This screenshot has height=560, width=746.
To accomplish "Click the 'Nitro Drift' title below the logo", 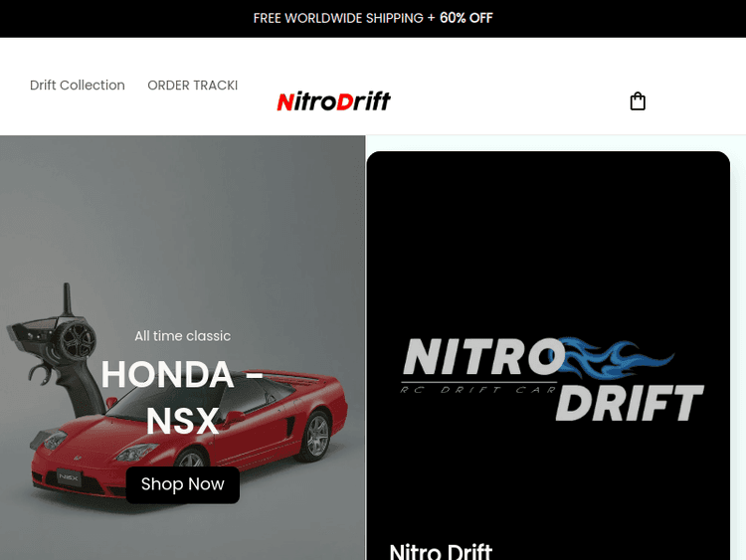I will pos(441,551).
